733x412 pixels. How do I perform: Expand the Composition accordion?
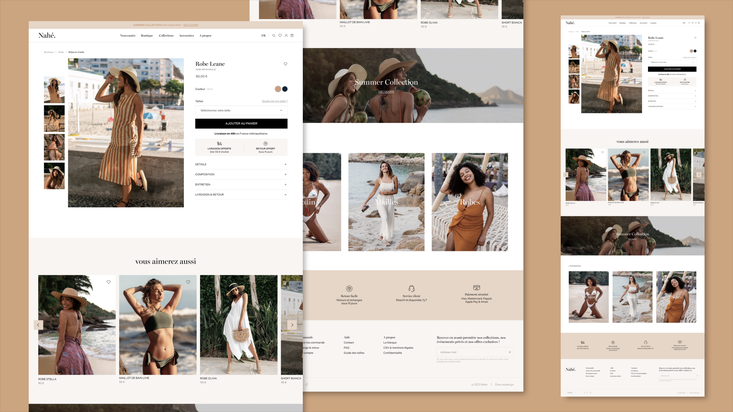tap(241, 174)
